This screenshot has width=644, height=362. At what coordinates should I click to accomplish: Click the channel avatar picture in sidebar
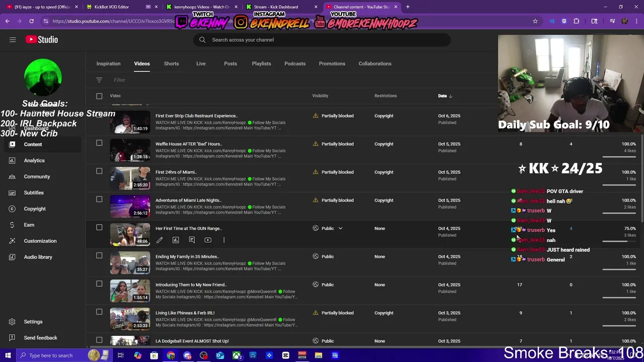pos(43,77)
